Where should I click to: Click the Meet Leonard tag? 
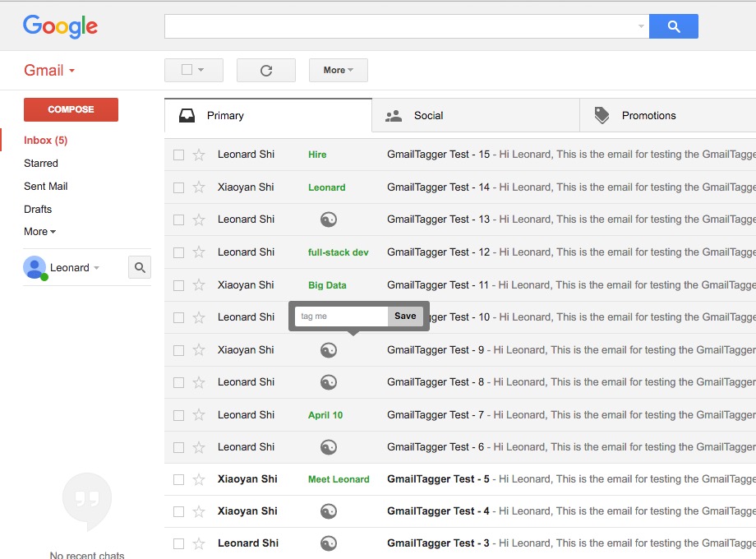point(339,479)
